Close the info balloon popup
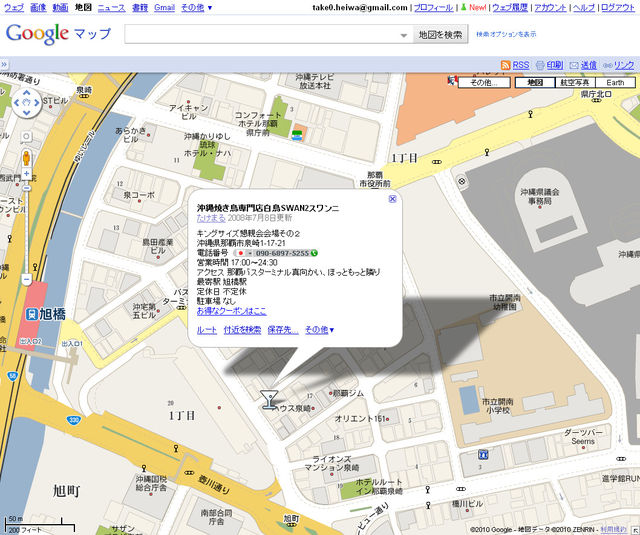This screenshot has height=535, width=640. (392, 199)
